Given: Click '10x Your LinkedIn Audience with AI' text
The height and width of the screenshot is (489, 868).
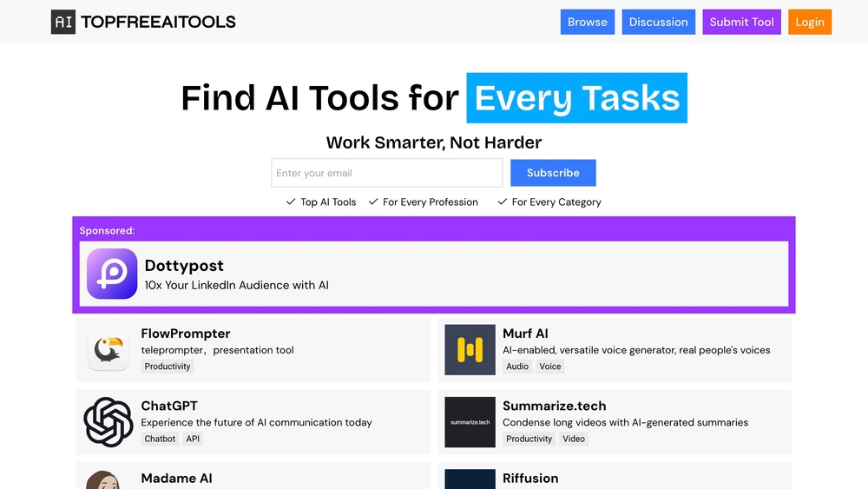Looking at the screenshot, I should [236, 285].
